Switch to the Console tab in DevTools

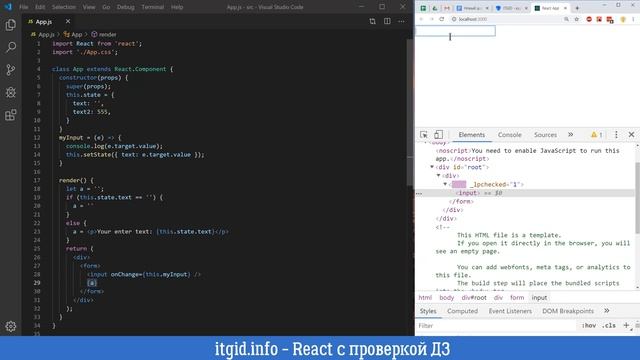pyautogui.click(x=509, y=135)
